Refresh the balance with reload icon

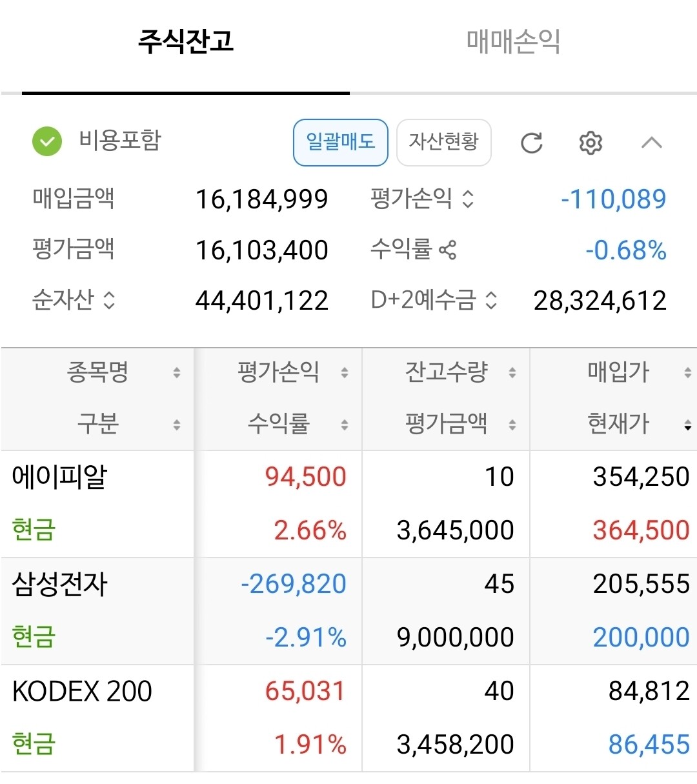pyautogui.click(x=532, y=143)
